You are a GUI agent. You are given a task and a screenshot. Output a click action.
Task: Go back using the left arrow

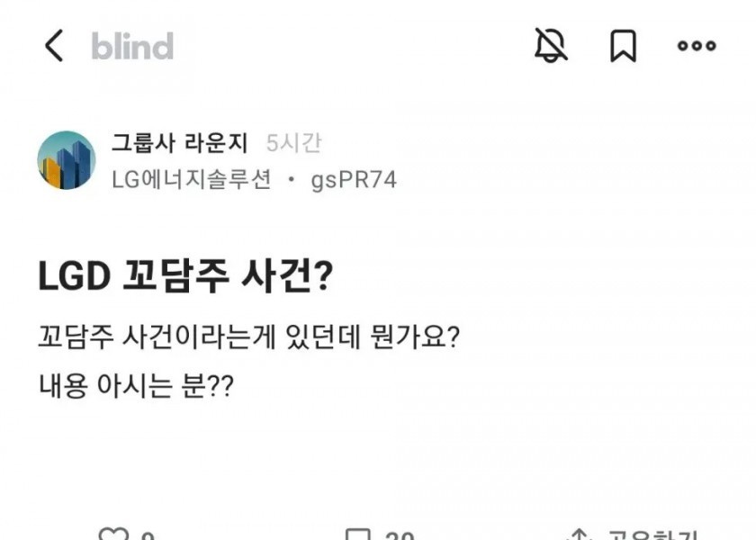coord(54,46)
